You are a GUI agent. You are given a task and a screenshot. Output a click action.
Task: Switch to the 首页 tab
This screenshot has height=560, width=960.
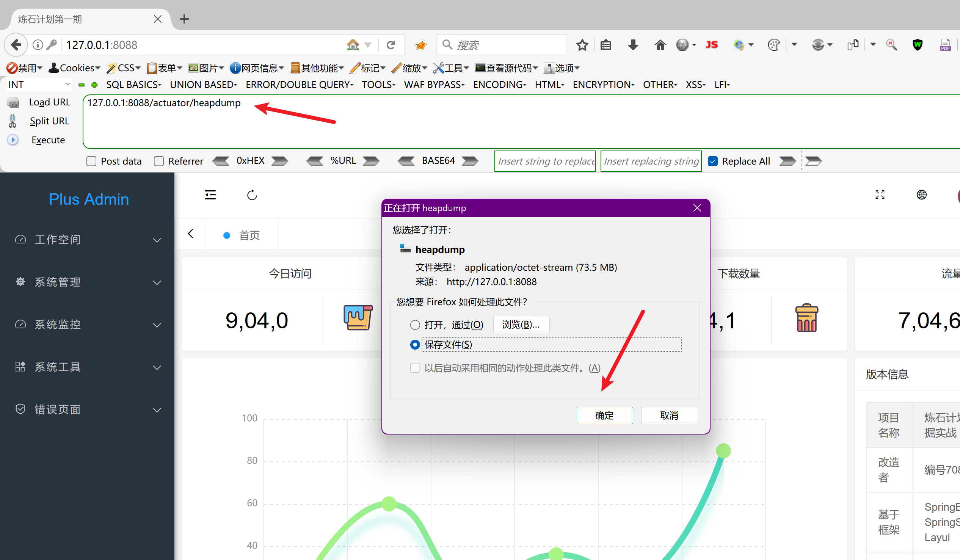pyautogui.click(x=249, y=235)
